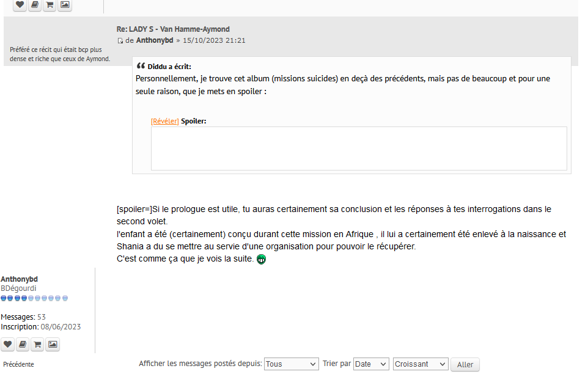Image resolution: width=588 pixels, height=374 pixels.
Task: Click the shopping cart icon in top post
Action: [x=50, y=5]
